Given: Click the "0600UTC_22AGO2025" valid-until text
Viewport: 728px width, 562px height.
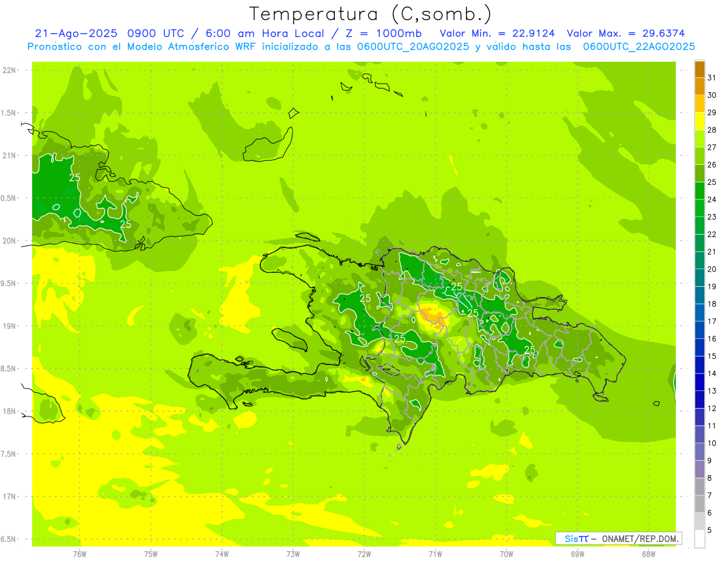Looking at the screenshot, I should 639,47.
